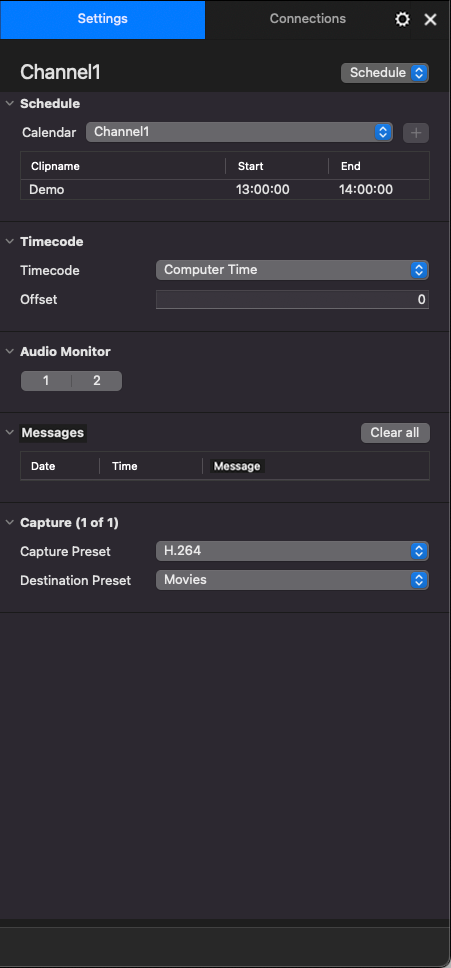Collapse the Messages section
This screenshot has width=451, height=968.
9,433
